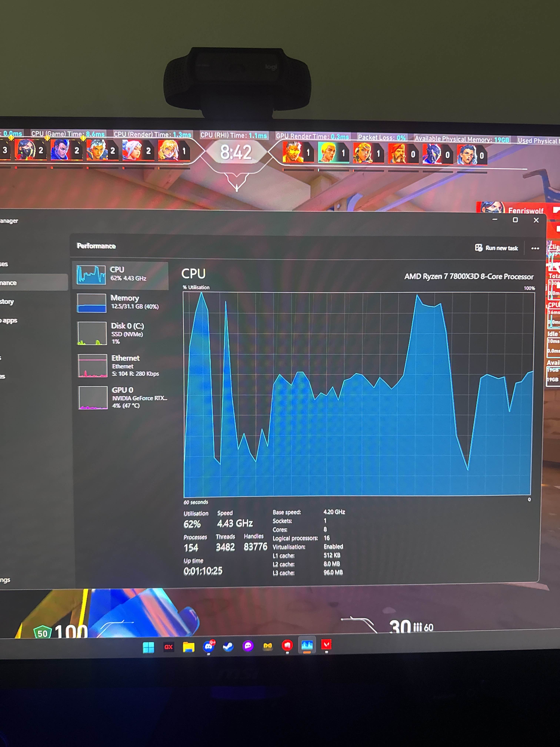
Task: Click Run new task button
Action: (496, 248)
